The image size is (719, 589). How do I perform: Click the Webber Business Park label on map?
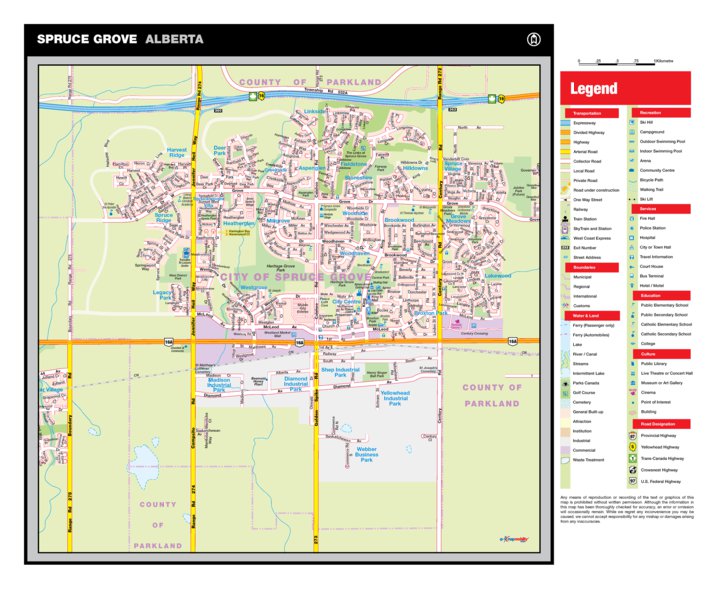coord(366,455)
